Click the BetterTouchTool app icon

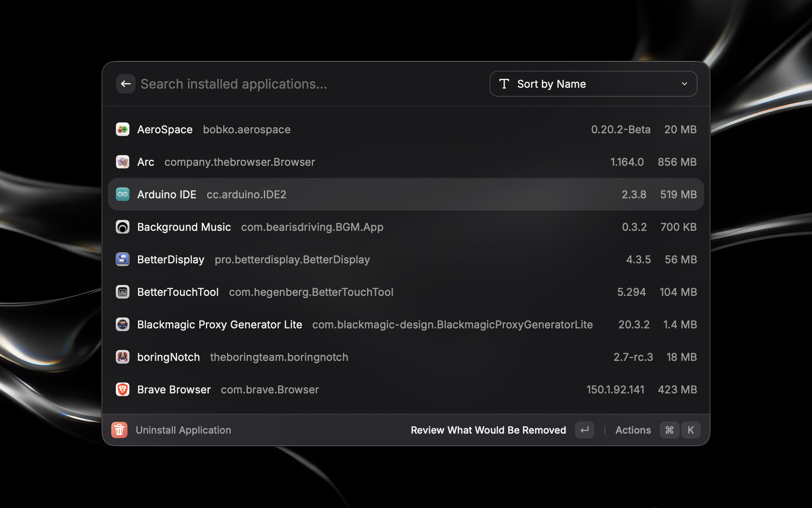coord(123,292)
